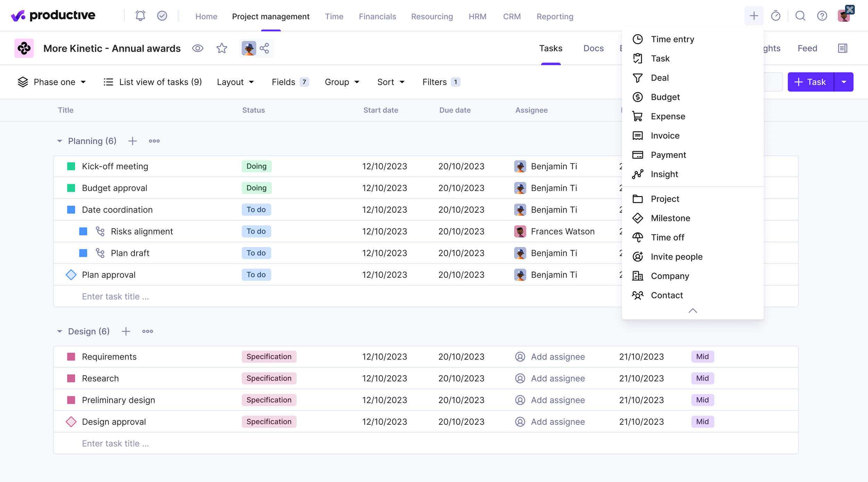Click the purple Task button
The height and width of the screenshot is (482, 868).
(x=810, y=82)
